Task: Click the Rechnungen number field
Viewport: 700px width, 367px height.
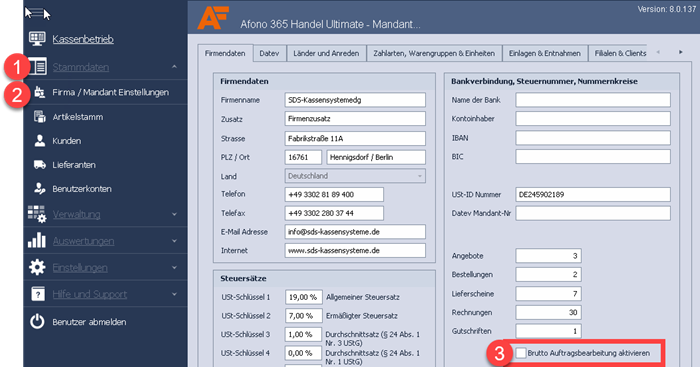Action: click(x=548, y=313)
